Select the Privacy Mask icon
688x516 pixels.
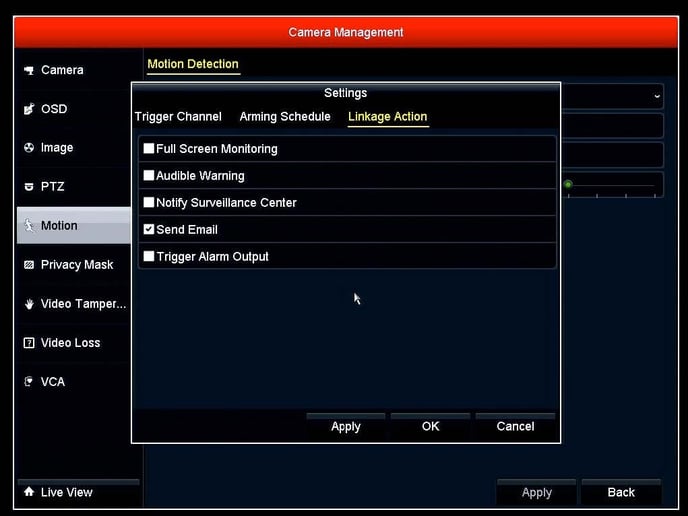29,265
